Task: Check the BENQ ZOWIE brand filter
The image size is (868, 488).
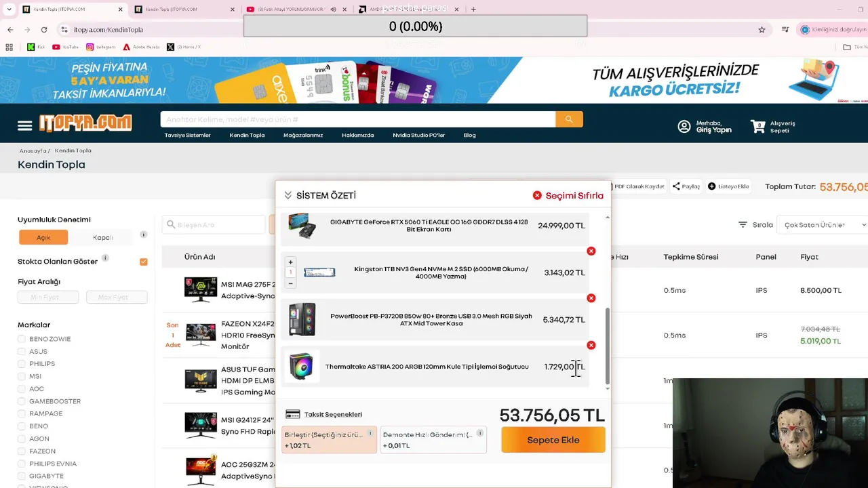Action: [22, 339]
